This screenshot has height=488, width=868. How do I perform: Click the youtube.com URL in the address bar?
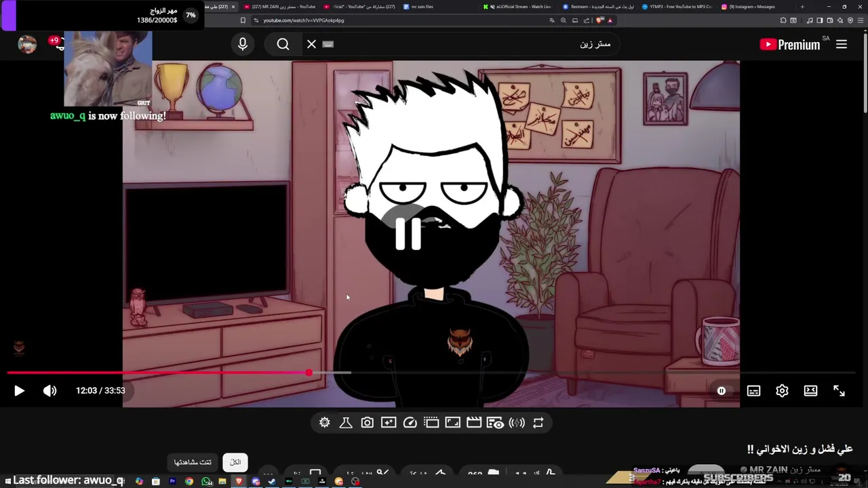click(303, 20)
